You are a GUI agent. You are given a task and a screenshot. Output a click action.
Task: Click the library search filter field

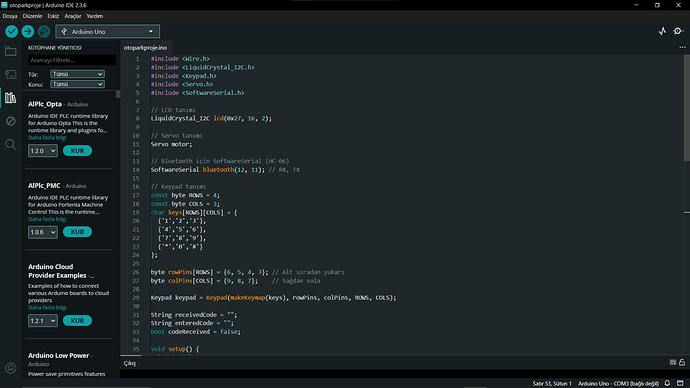pyautogui.click(x=72, y=60)
